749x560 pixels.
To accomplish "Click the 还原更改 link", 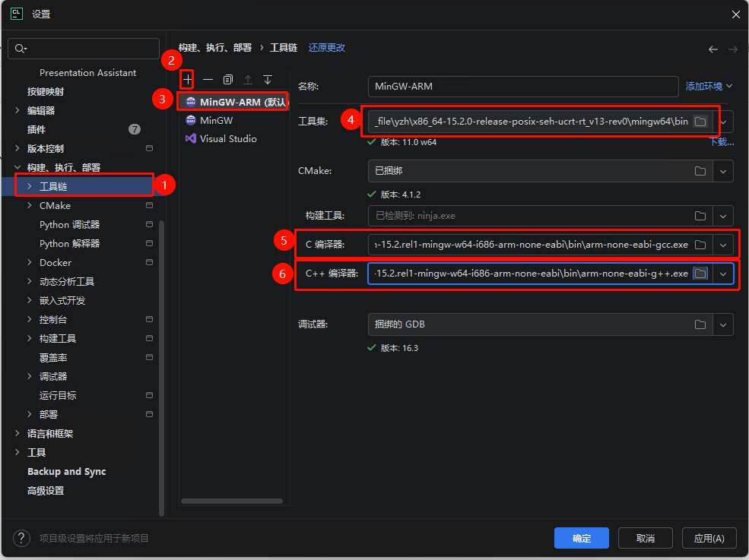I will (326, 48).
